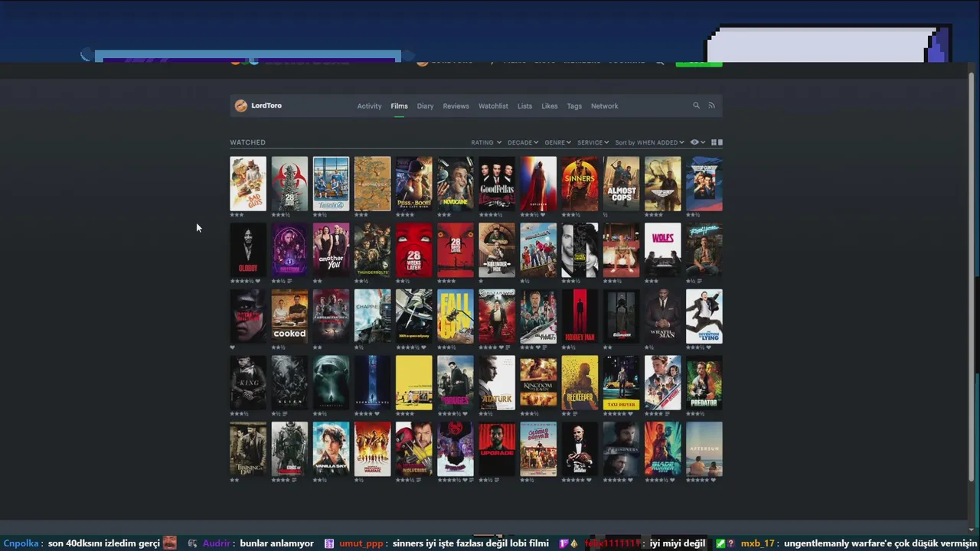Open the review icon under Upgrade poster
Image resolution: width=980 pixels, height=551 pixels.
(x=497, y=480)
